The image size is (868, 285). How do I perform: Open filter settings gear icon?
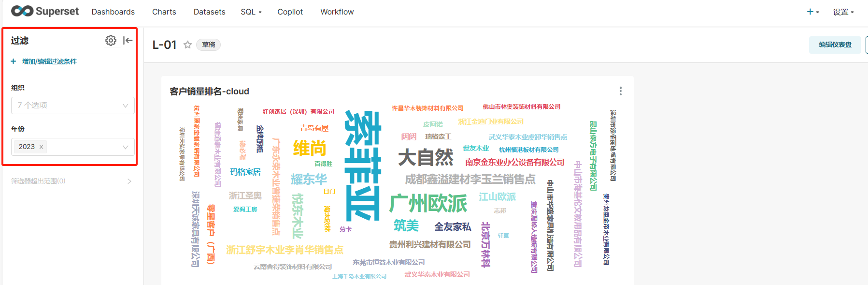pyautogui.click(x=111, y=41)
